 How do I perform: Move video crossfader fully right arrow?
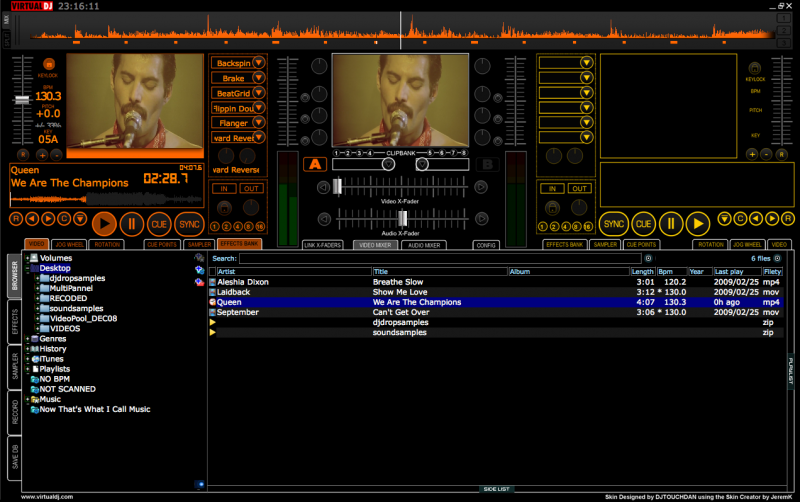(x=481, y=187)
